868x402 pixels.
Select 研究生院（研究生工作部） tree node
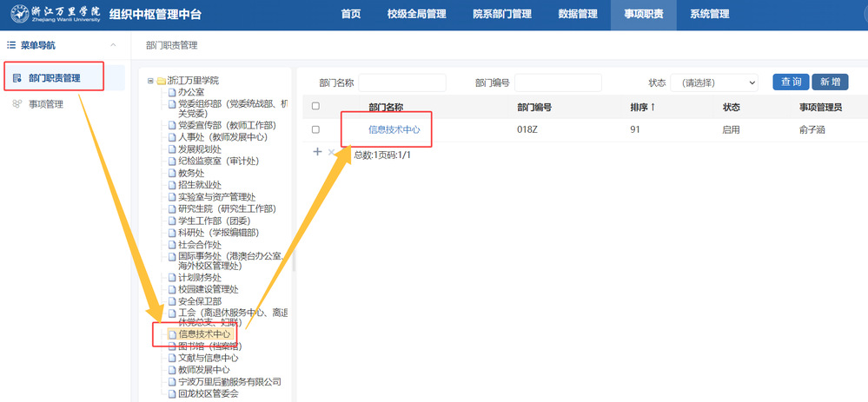pos(227,208)
